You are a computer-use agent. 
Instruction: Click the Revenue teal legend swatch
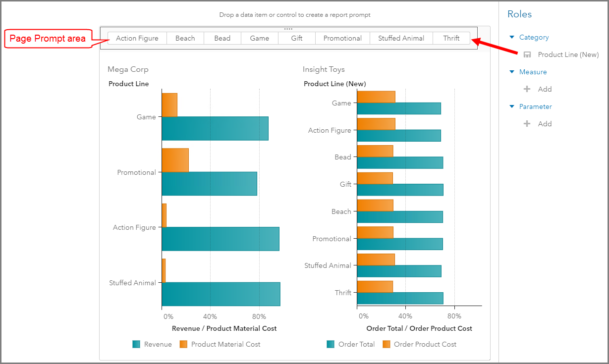pos(136,345)
